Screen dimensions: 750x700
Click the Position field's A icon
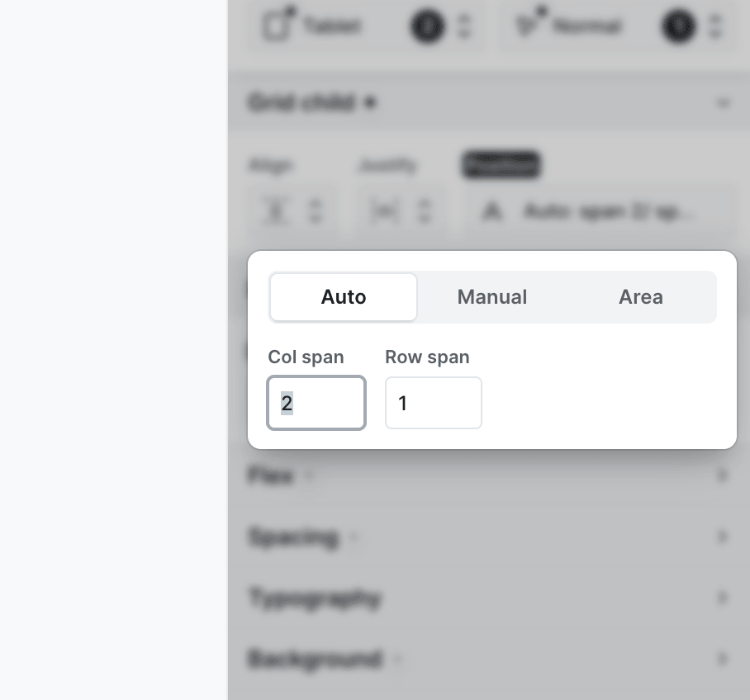[x=493, y=212]
